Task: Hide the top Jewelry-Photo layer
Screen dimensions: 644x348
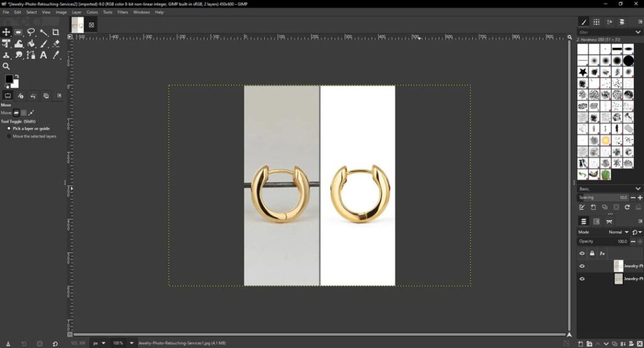Action: pos(582,266)
